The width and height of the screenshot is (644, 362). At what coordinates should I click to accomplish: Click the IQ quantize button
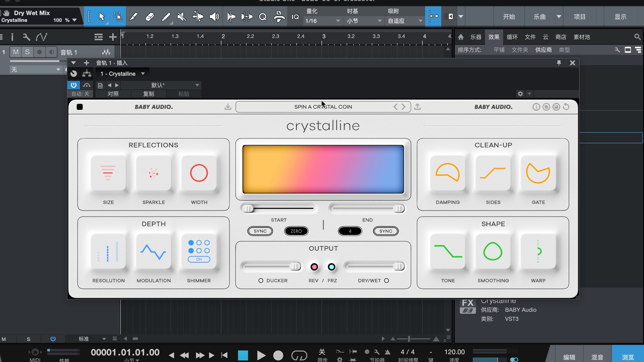(295, 17)
